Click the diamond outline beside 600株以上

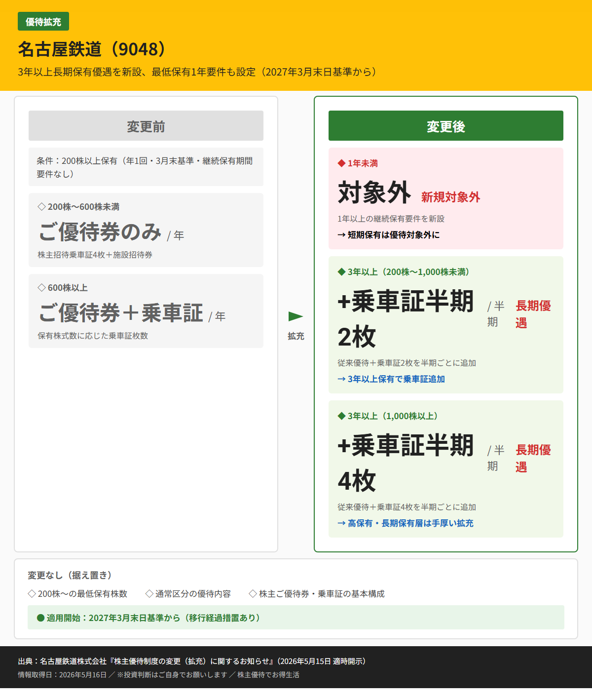[42, 288]
